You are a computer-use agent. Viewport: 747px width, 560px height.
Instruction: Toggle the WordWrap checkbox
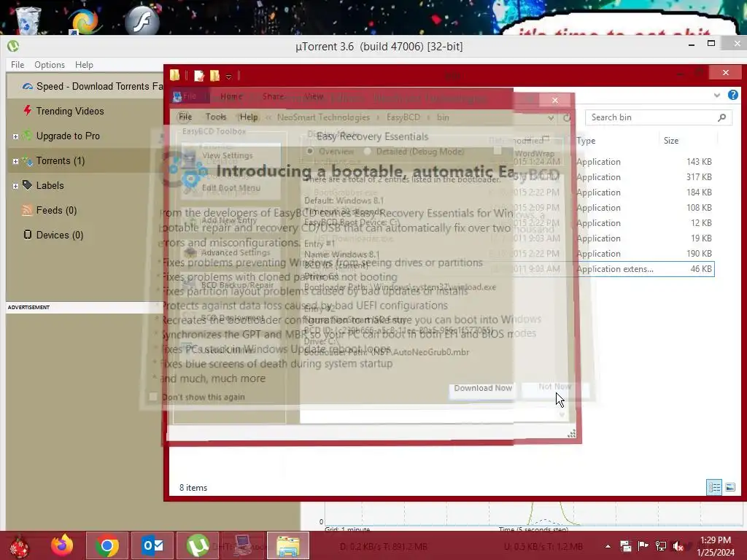(x=498, y=150)
